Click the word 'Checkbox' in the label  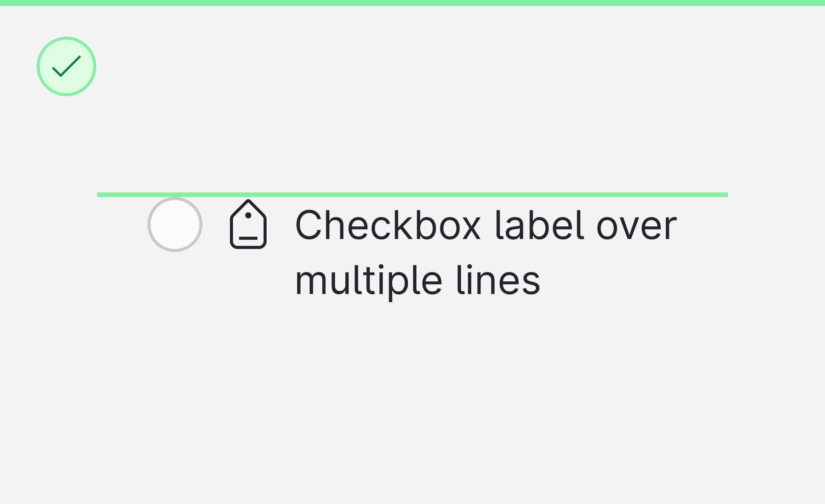(388, 225)
